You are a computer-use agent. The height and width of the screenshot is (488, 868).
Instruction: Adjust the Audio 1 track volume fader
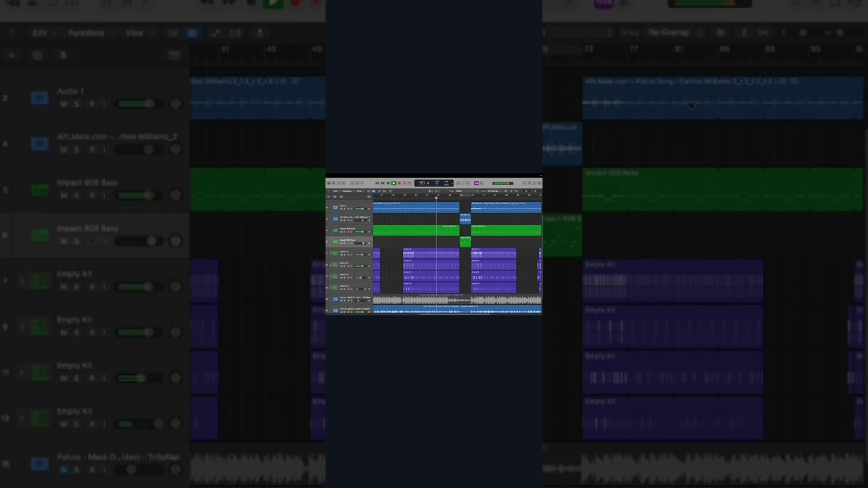click(360, 209)
